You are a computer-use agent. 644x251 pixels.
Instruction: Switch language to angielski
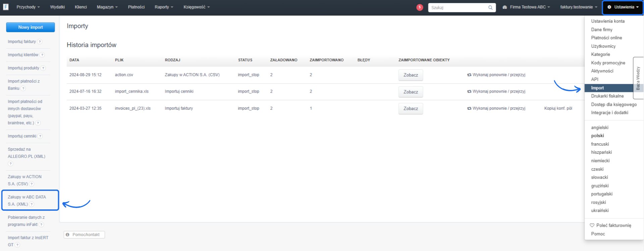(x=599, y=128)
